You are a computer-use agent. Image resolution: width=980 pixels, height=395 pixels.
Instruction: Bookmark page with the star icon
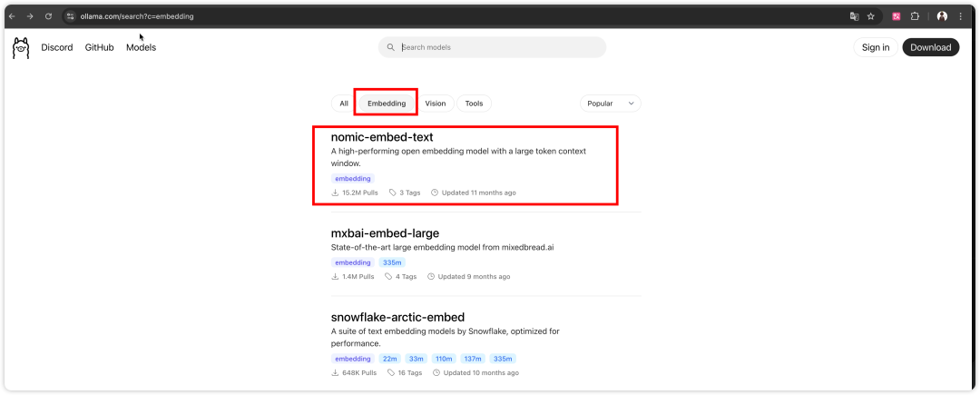[x=870, y=16]
